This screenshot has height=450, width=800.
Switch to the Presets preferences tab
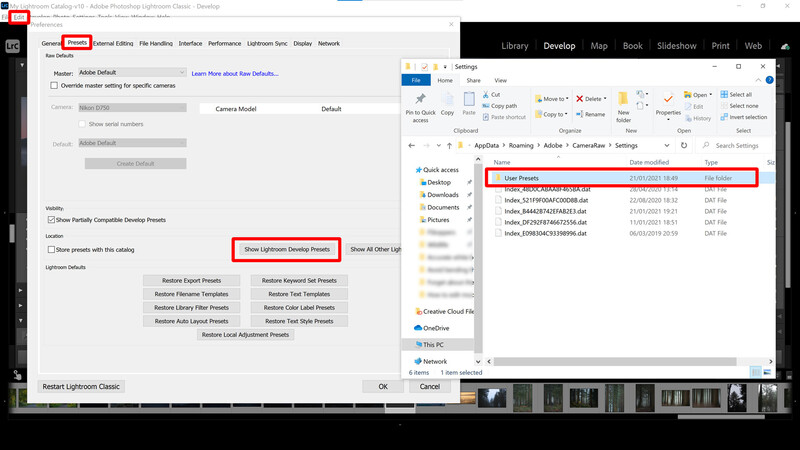77,43
